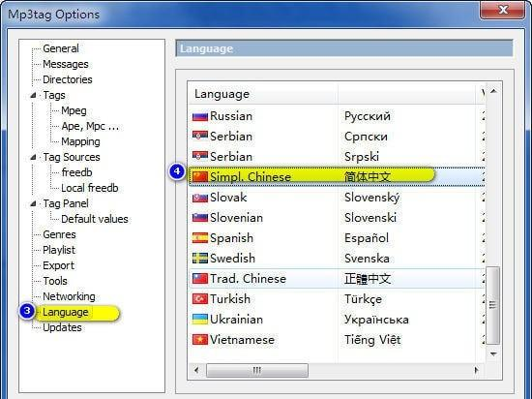Select Tag Panel in the tree
The height and width of the screenshot is (399, 532).
(66, 203)
